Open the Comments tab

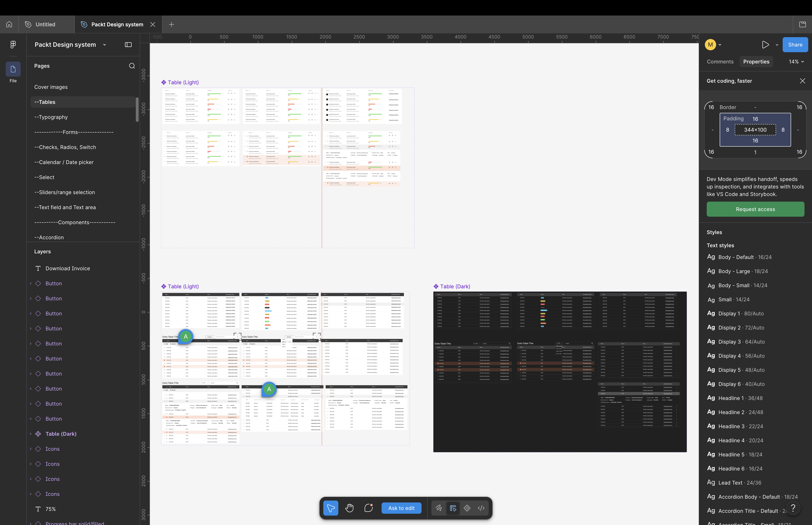720,62
